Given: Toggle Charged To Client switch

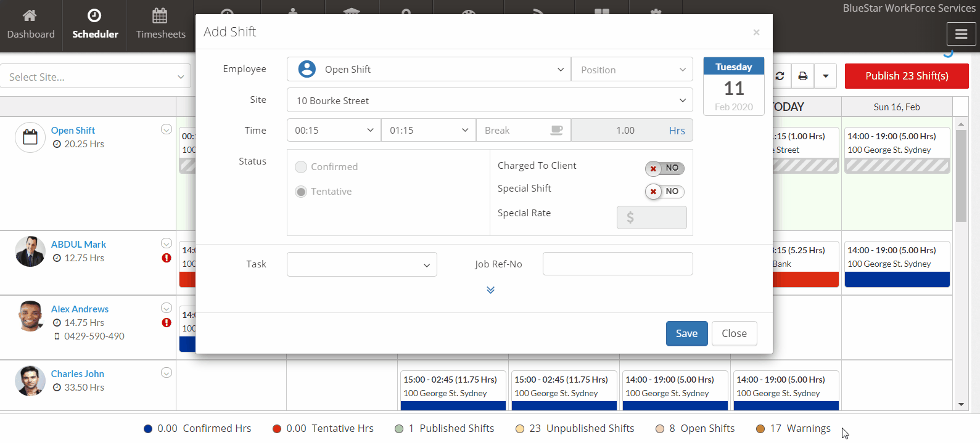Looking at the screenshot, I should (x=665, y=168).
